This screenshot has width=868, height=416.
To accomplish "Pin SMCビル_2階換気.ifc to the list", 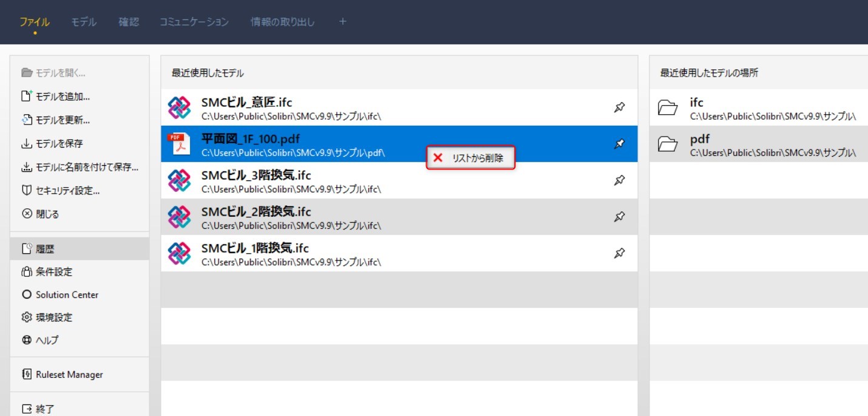I will point(619,217).
